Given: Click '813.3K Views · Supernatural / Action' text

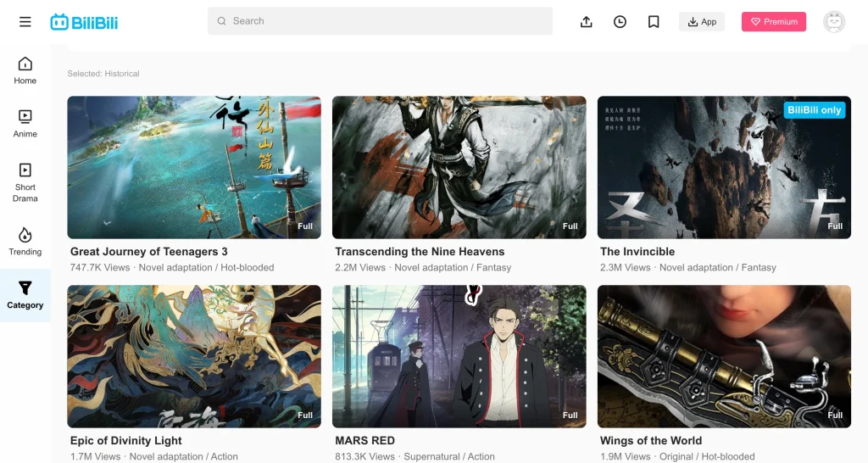Looking at the screenshot, I should point(415,456).
